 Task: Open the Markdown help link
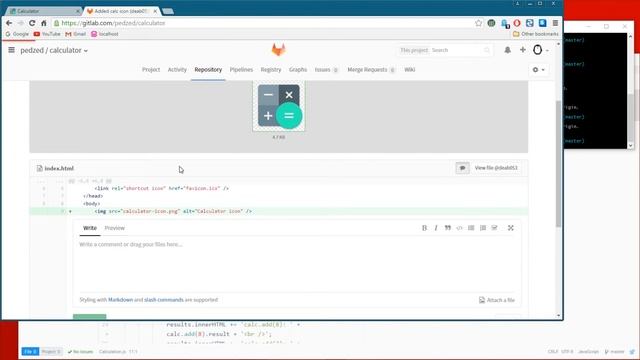click(120, 300)
